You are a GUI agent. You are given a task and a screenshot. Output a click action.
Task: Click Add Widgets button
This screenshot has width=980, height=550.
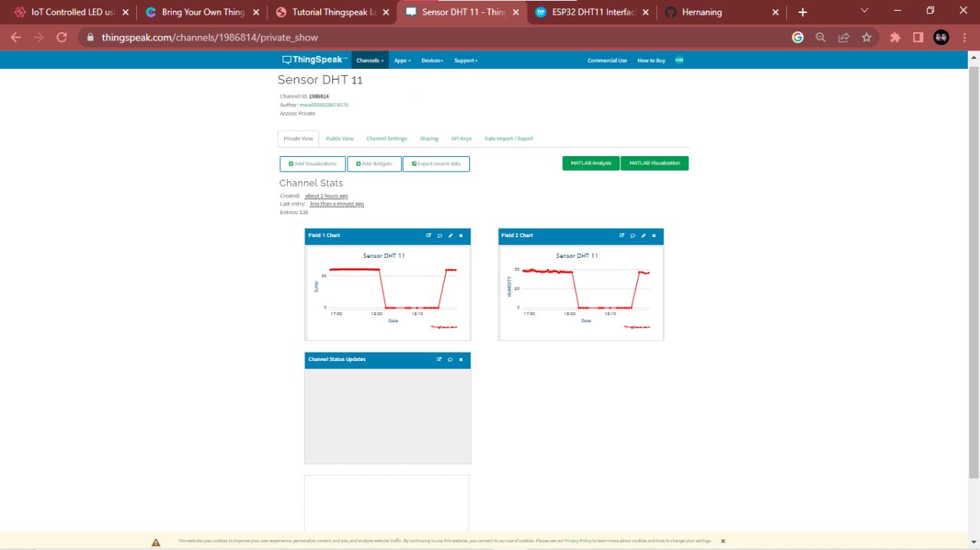point(374,164)
